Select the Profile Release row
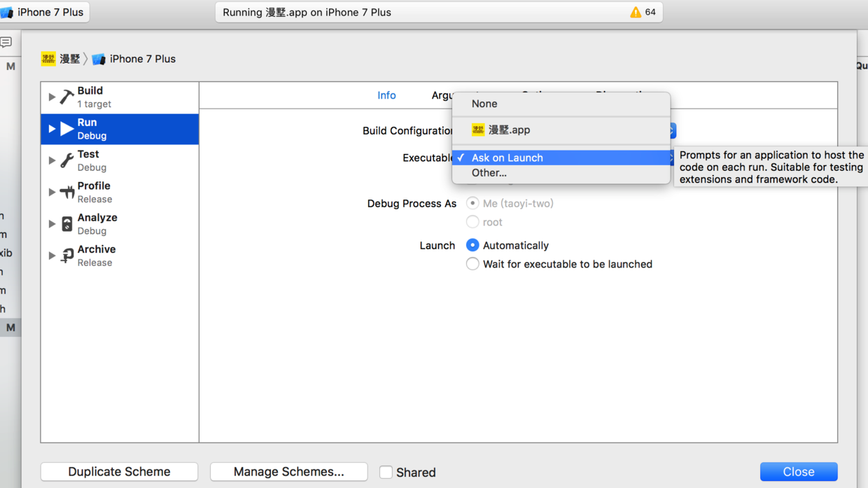The image size is (868, 488). tap(120, 193)
